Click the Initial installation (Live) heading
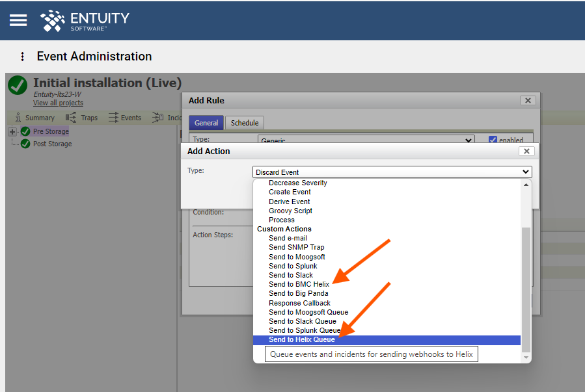This screenshot has width=585, height=392. (x=107, y=83)
